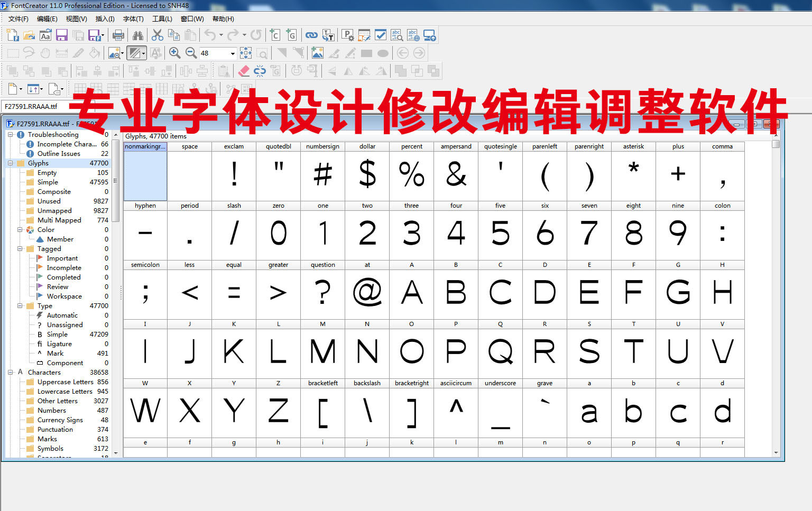Open the zoom level dropdown showing 48
This screenshot has width=812, height=511.
click(233, 53)
